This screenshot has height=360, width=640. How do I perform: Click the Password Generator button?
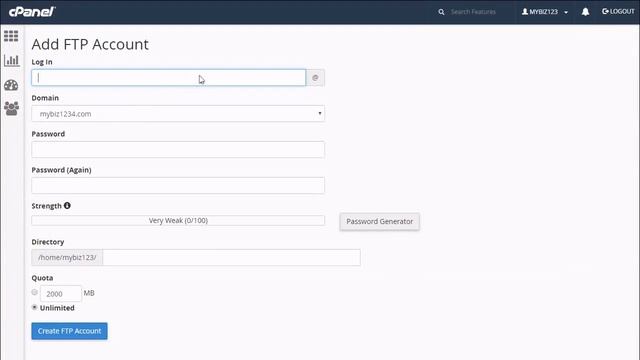(380, 221)
